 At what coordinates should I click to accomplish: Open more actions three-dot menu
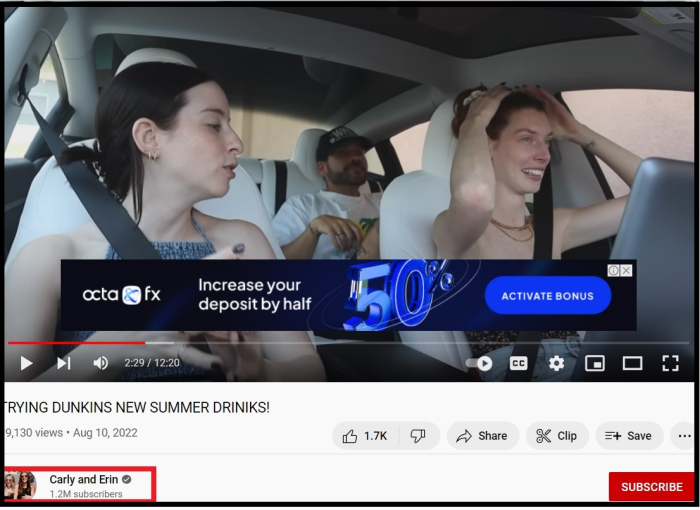point(684,436)
